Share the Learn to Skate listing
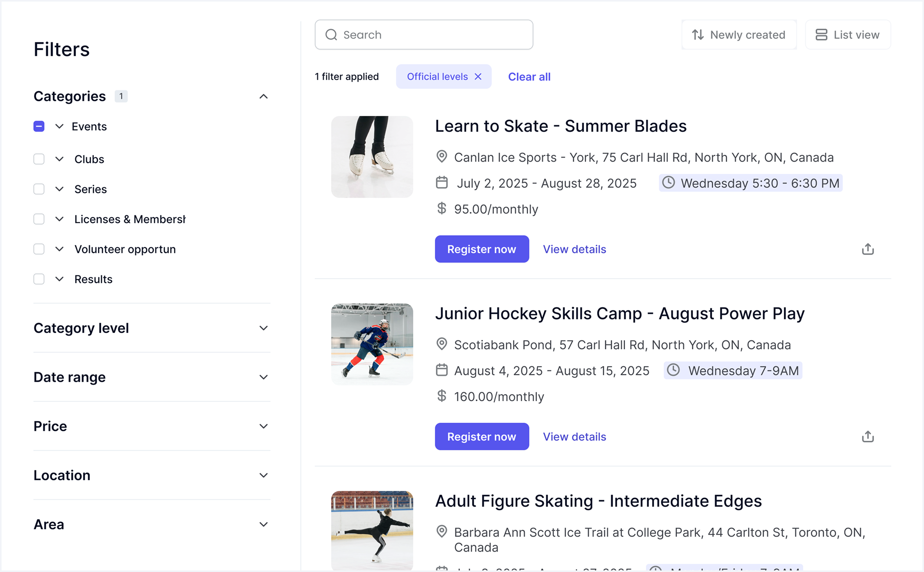 [x=868, y=249]
